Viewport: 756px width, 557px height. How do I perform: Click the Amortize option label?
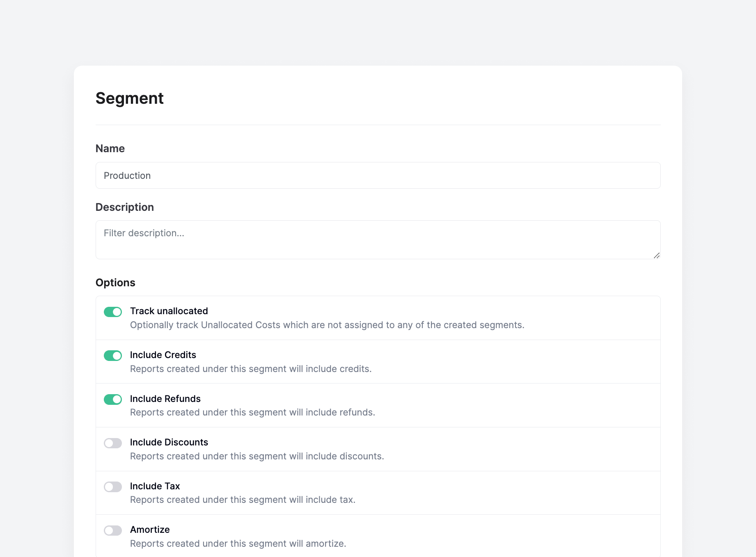coord(150,530)
